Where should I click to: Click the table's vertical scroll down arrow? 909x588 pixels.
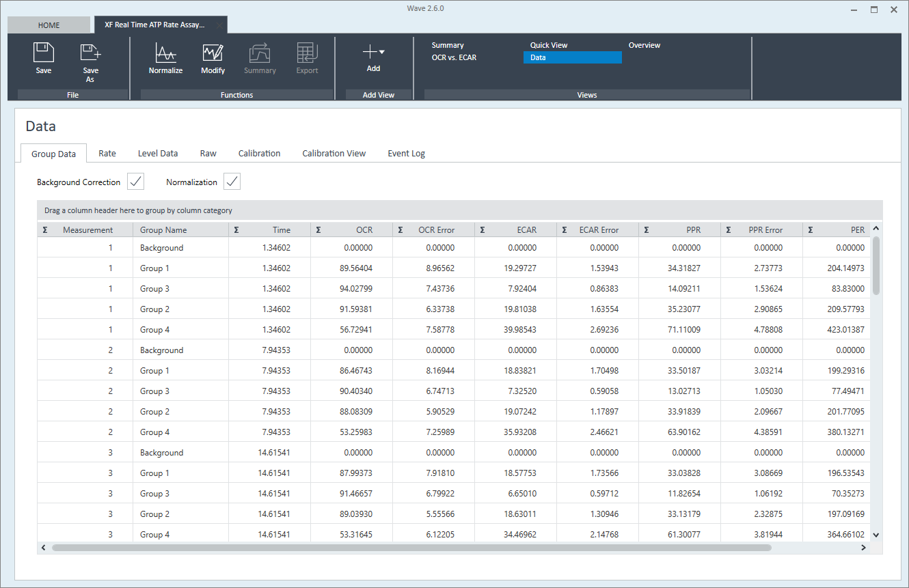coord(876,535)
